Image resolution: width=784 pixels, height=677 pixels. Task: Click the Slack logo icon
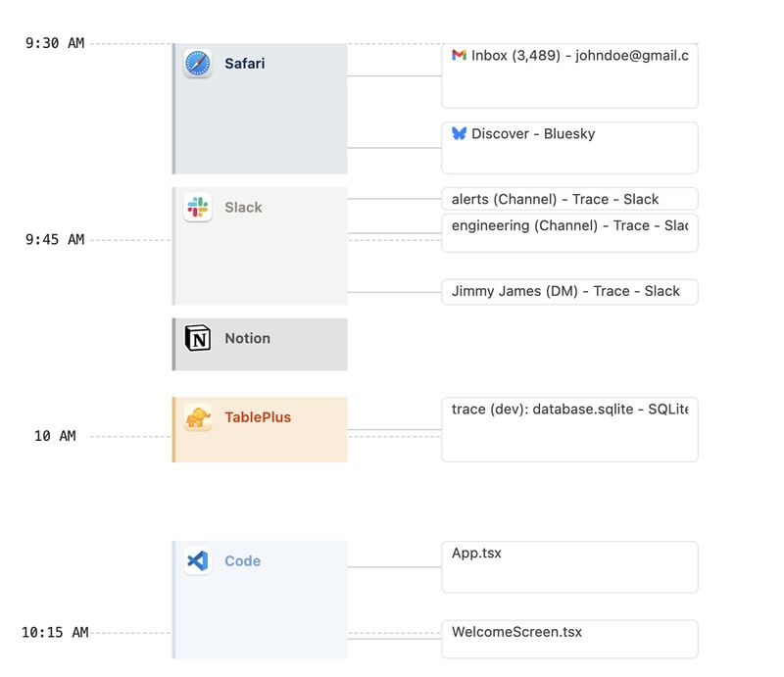[198, 208]
